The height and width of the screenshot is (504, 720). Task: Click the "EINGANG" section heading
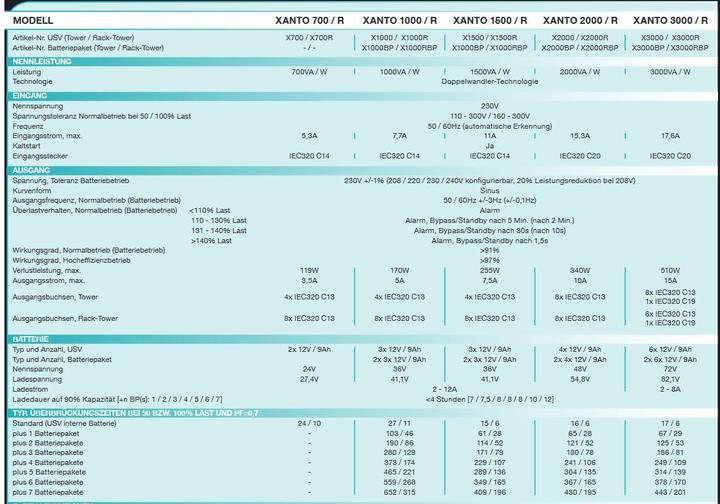tap(30, 95)
